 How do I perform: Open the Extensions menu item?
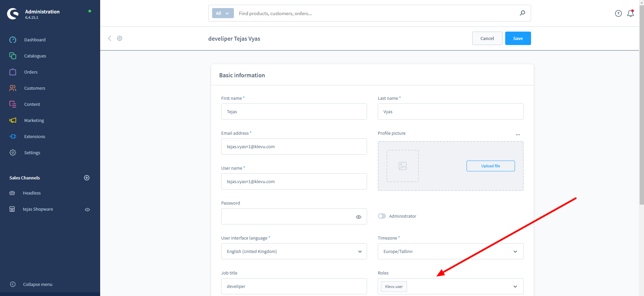pyautogui.click(x=35, y=136)
